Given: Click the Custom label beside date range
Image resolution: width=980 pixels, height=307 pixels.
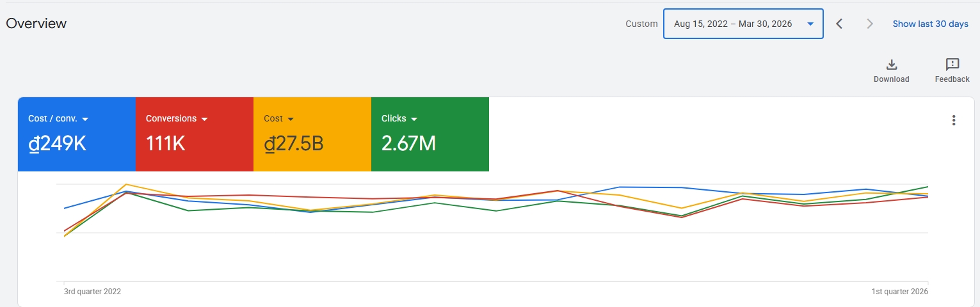Looking at the screenshot, I should pos(641,24).
